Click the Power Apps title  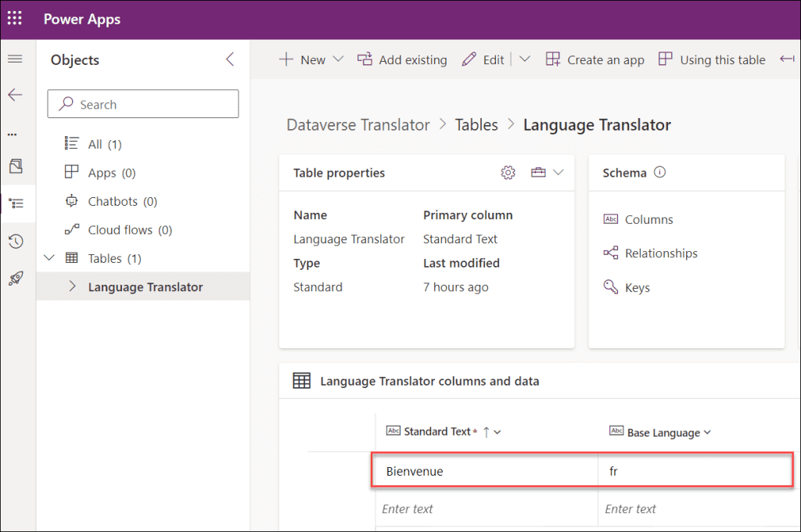coord(81,19)
